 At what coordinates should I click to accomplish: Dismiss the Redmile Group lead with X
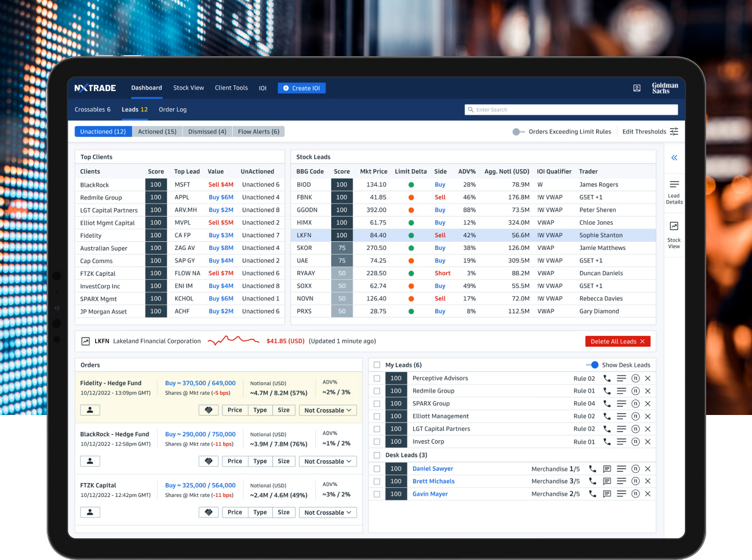[648, 391]
